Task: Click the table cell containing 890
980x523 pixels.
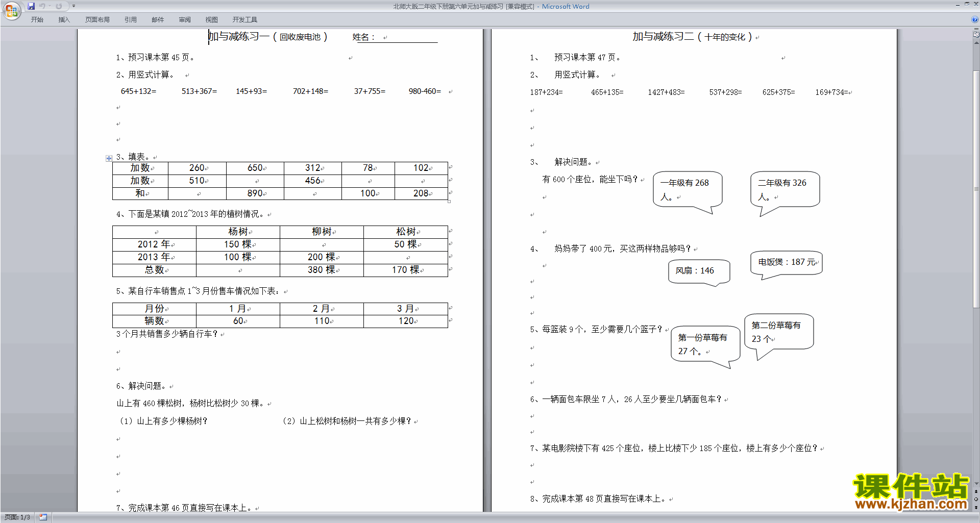Action: click(255, 193)
